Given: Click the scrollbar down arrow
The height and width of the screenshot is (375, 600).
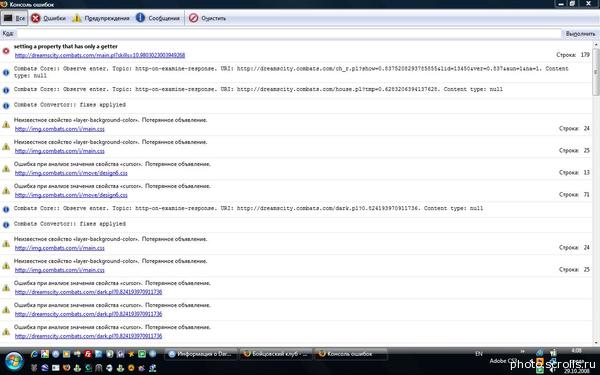Looking at the screenshot, I should [x=596, y=343].
